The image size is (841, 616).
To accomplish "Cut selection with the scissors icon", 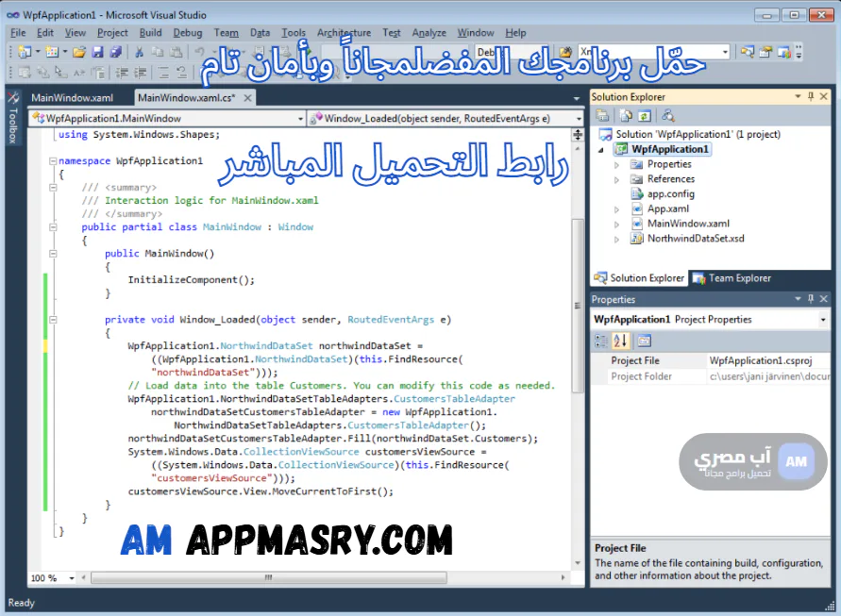I will pos(139,52).
